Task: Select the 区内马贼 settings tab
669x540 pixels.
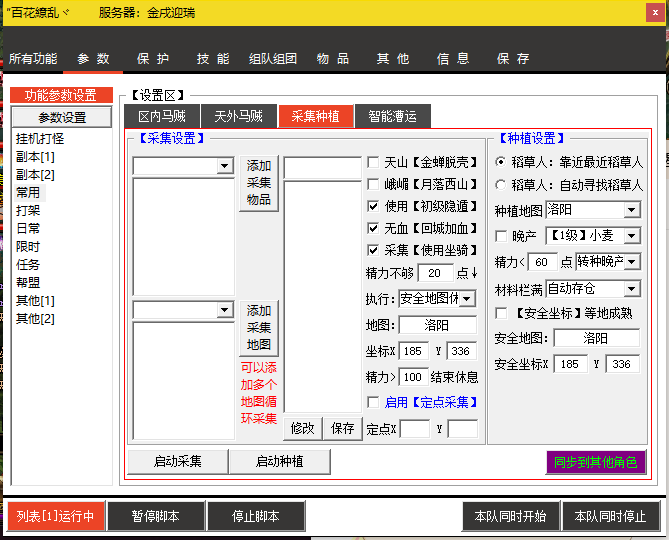Action: (x=162, y=116)
